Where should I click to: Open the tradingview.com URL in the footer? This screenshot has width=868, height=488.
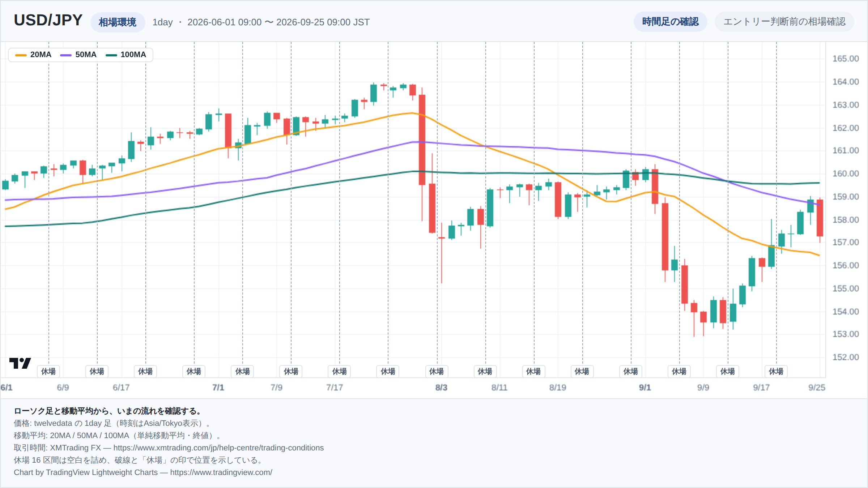pyautogui.click(x=221, y=472)
